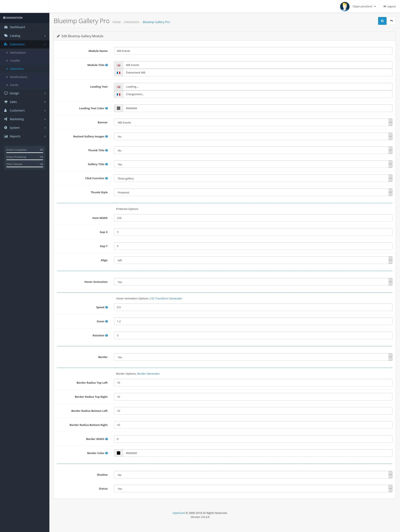
Task: Click Zoom help icon
Action: [x=106, y=321]
